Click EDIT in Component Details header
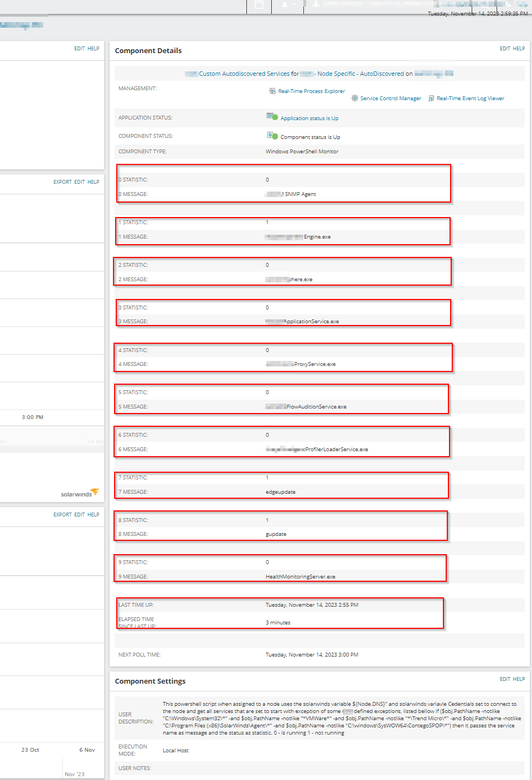Viewport: 532px width, 780px height. point(505,49)
